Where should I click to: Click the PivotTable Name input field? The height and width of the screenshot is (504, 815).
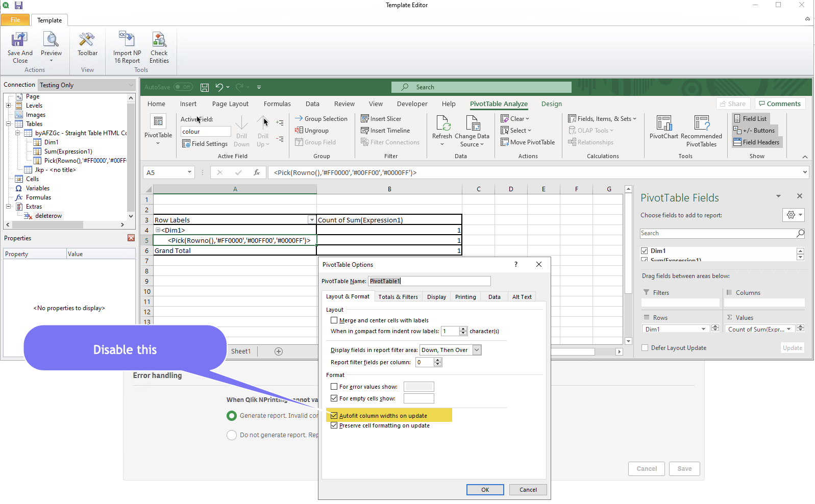click(x=429, y=281)
